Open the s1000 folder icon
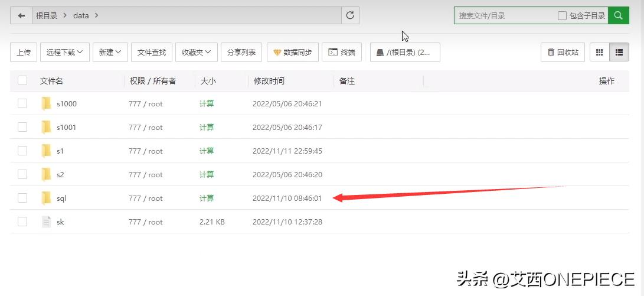This screenshot has width=644, height=296. click(47, 103)
